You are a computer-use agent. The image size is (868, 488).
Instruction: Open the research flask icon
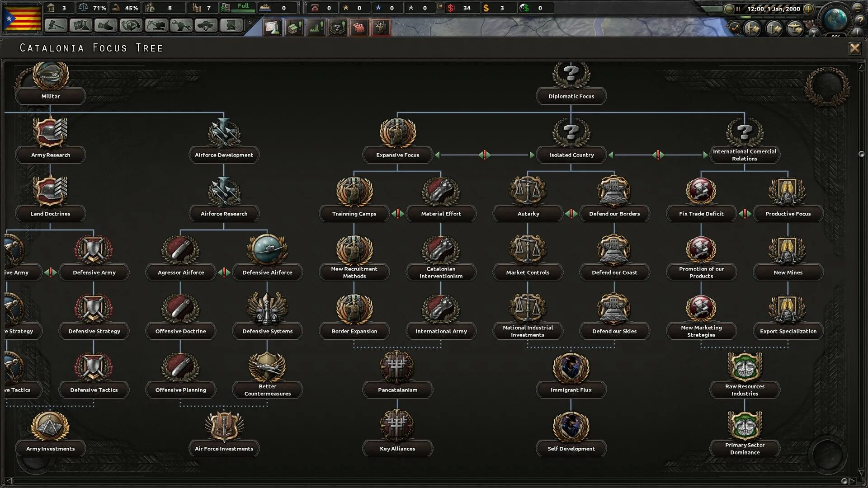[x=81, y=26]
